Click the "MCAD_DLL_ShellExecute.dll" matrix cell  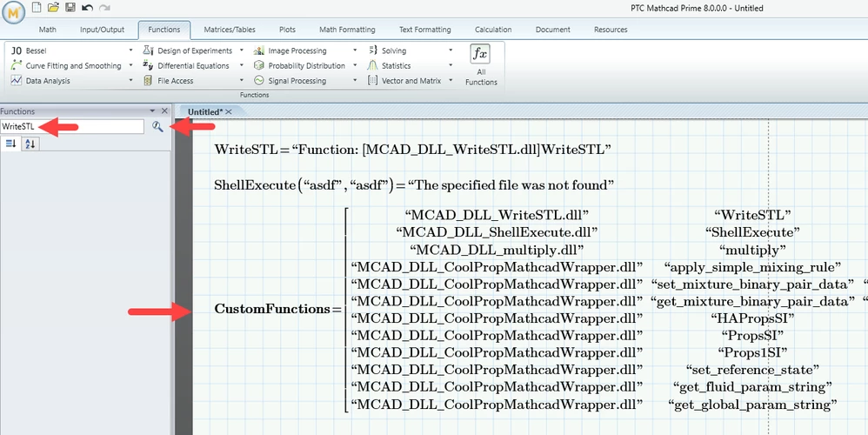click(497, 232)
